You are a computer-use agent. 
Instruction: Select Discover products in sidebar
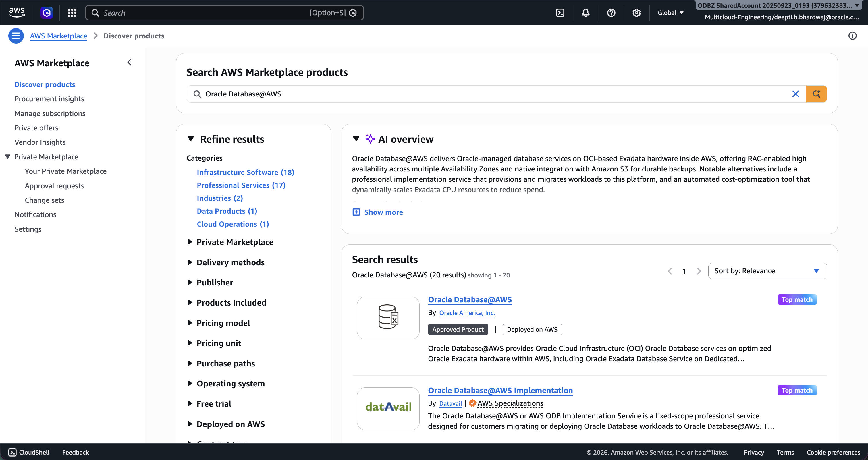[45, 84]
